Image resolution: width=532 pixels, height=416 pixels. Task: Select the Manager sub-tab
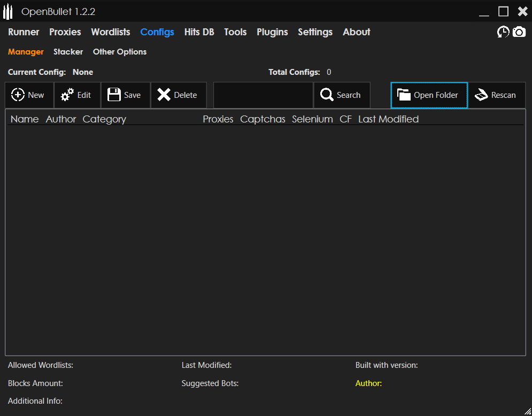26,51
